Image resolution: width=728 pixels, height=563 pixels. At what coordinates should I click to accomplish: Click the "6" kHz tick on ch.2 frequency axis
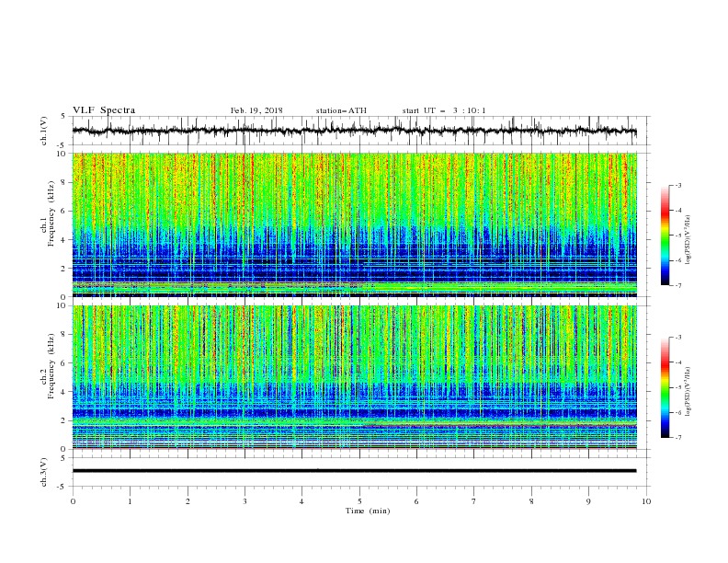point(64,363)
